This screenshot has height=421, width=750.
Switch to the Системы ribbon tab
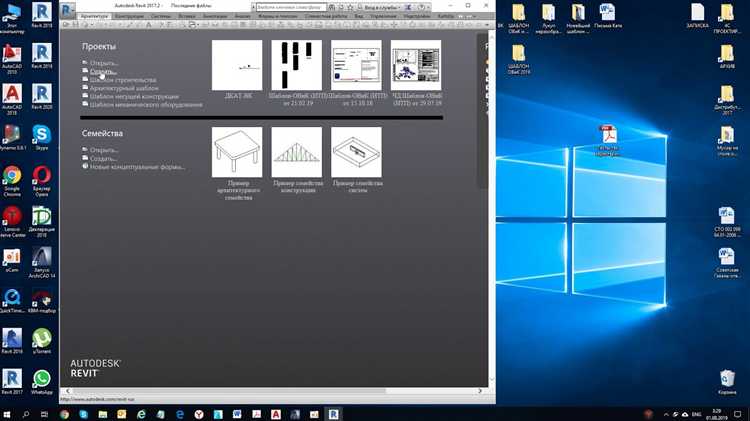coord(161,16)
